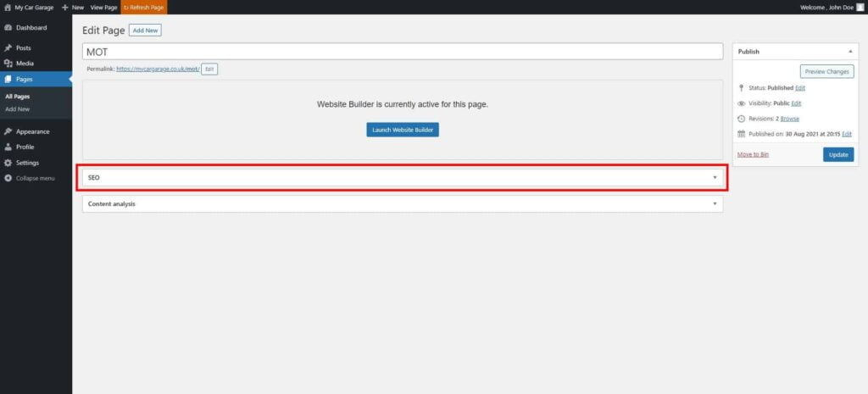Image resolution: width=868 pixels, height=394 pixels.
Task: Edit the Visibility: Public setting
Action: [796, 103]
